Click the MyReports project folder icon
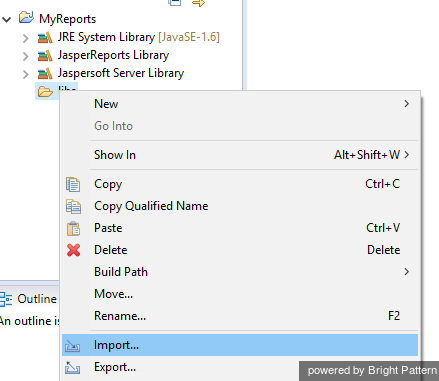The height and width of the screenshot is (381, 439). 26,17
